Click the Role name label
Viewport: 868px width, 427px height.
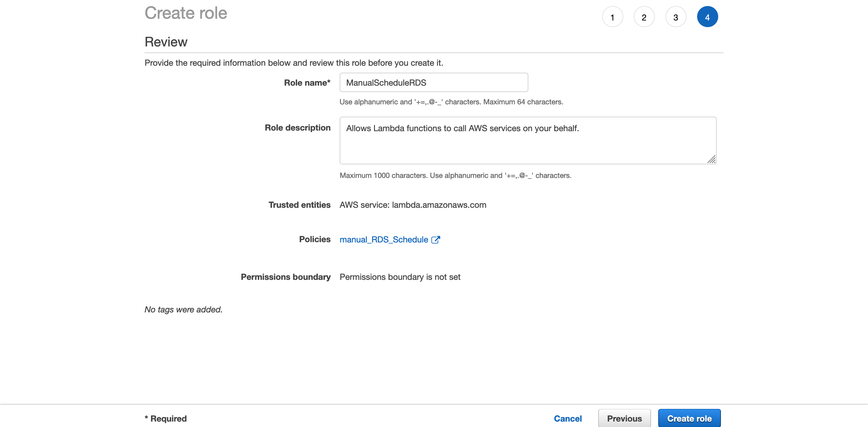pyautogui.click(x=307, y=83)
